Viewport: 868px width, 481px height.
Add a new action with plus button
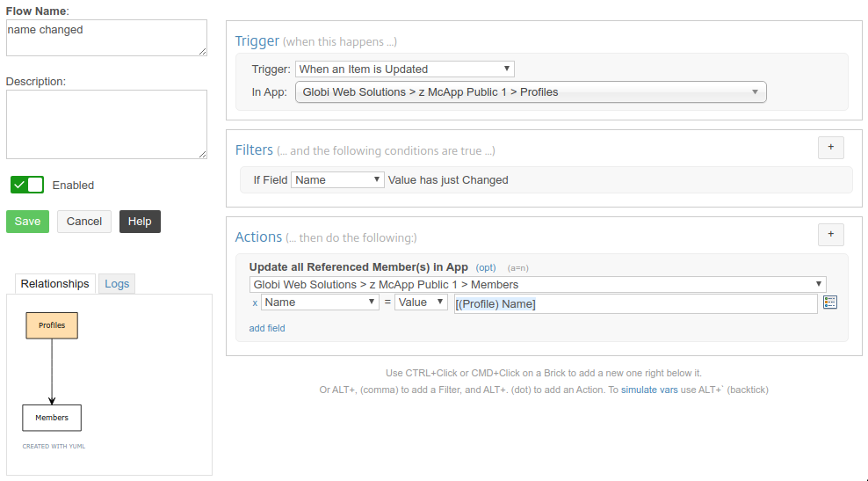(831, 235)
